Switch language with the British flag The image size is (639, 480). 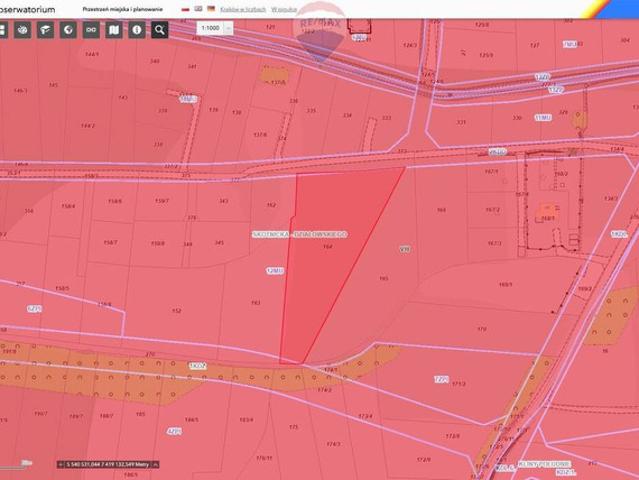pos(198,8)
